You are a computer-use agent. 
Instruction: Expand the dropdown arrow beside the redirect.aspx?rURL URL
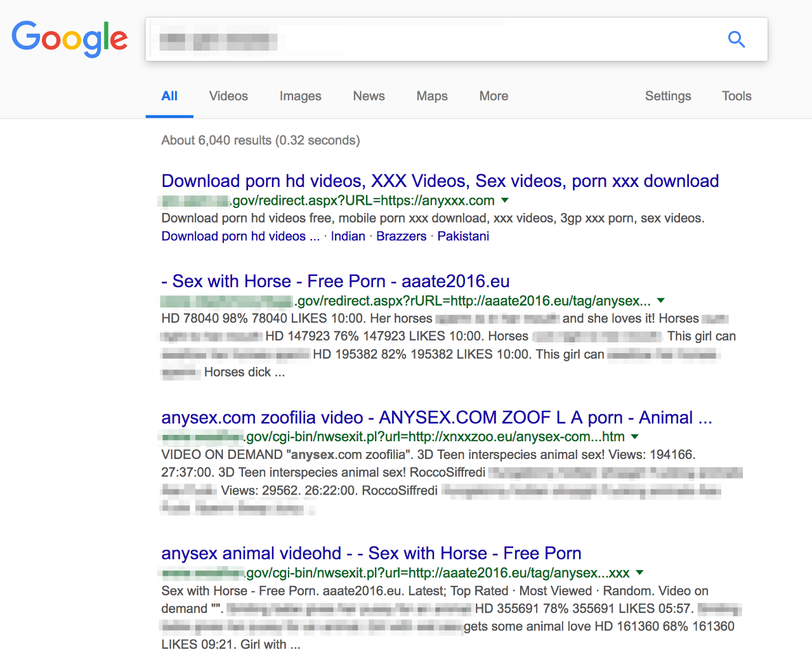pos(661,300)
